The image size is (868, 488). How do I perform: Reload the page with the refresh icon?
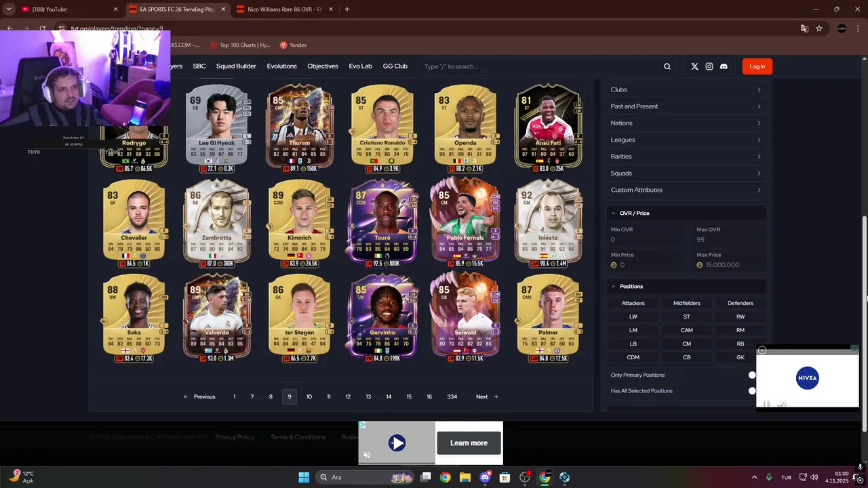(42, 28)
